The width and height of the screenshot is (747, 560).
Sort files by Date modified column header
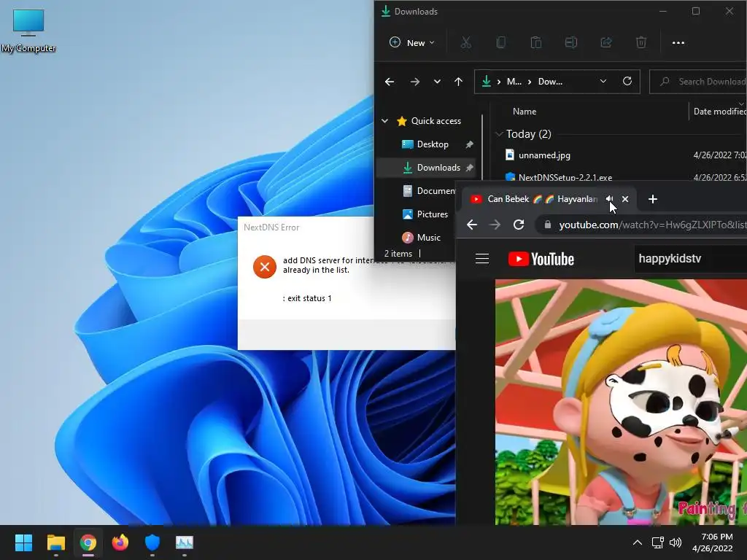(x=719, y=112)
